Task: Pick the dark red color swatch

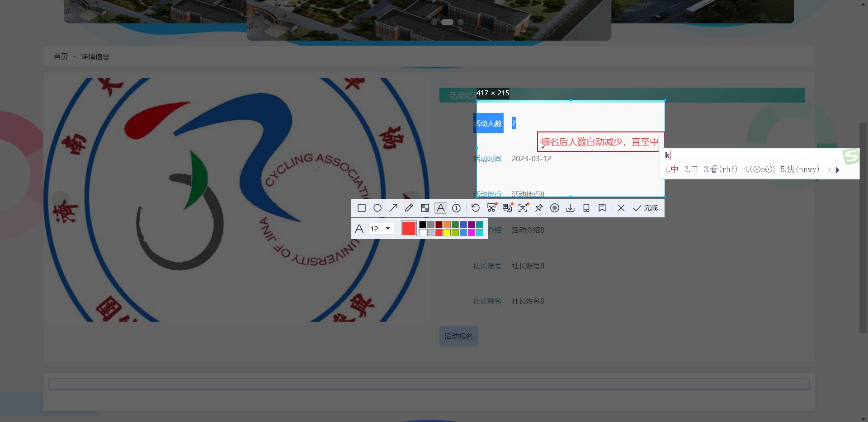Action: click(x=439, y=225)
